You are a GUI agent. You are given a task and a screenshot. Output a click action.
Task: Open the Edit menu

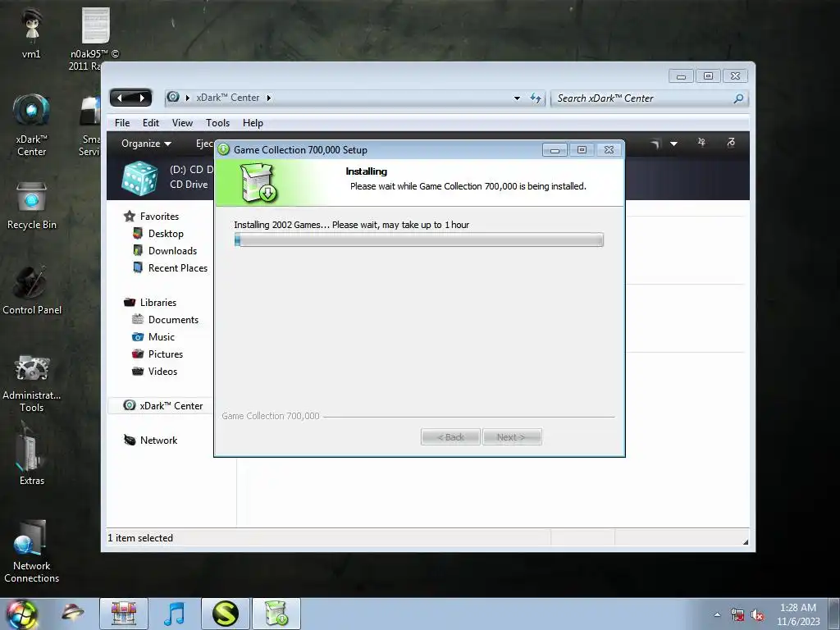pyautogui.click(x=151, y=123)
